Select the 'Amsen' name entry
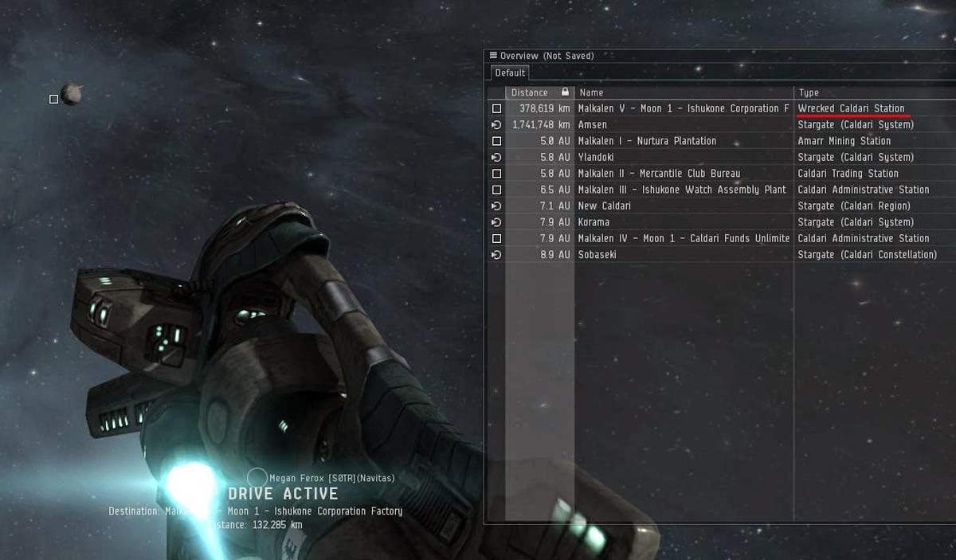The width and height of the screenshot is (956, 560). [592, 125]
